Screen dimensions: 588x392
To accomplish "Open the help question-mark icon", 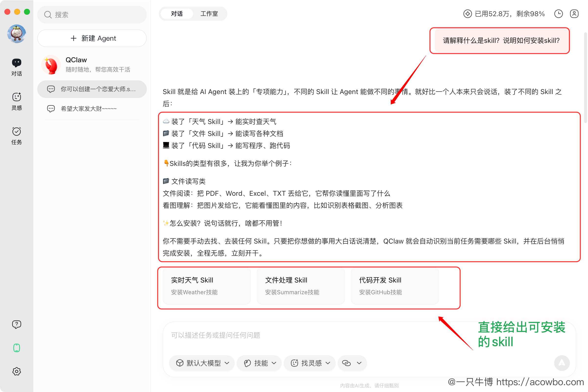I will pos(16,324).
